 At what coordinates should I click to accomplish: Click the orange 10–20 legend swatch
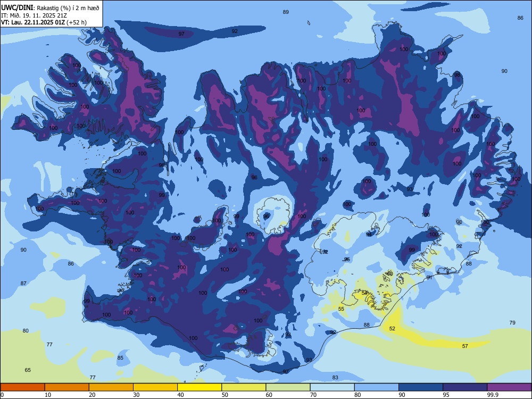(x=67, y=387)
